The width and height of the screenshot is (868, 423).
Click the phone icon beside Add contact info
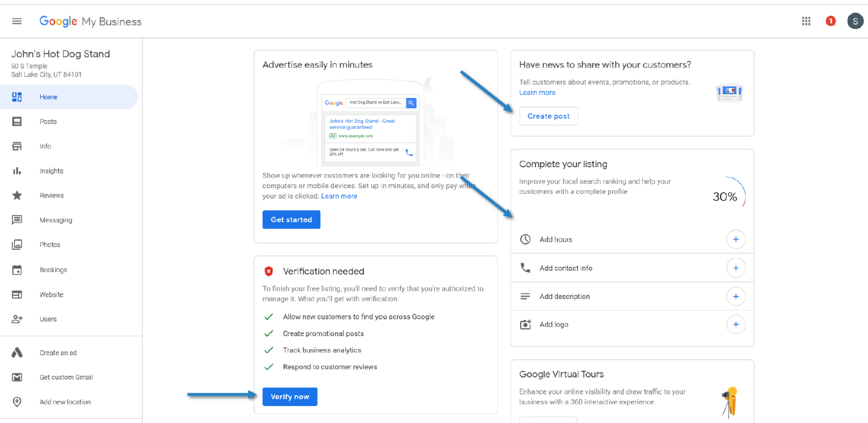tap(525, 268)
